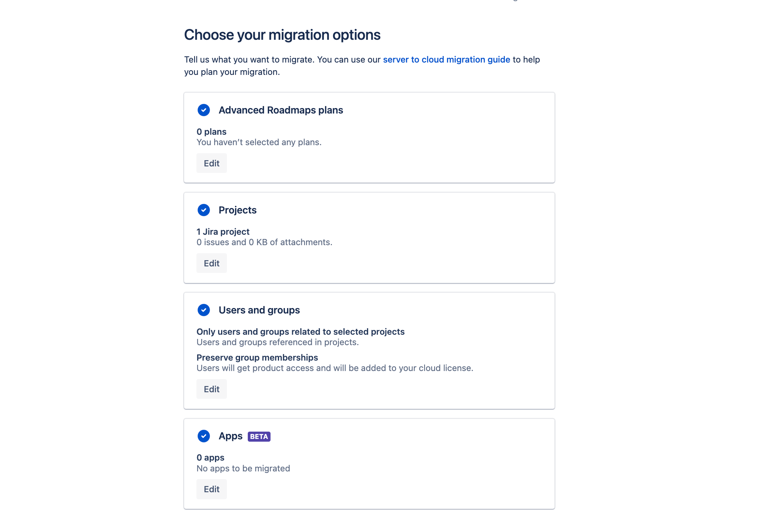Screen dimensions: 768x532
Task: Toggle the Projects migration selection circle
Action: click(203, 210)
